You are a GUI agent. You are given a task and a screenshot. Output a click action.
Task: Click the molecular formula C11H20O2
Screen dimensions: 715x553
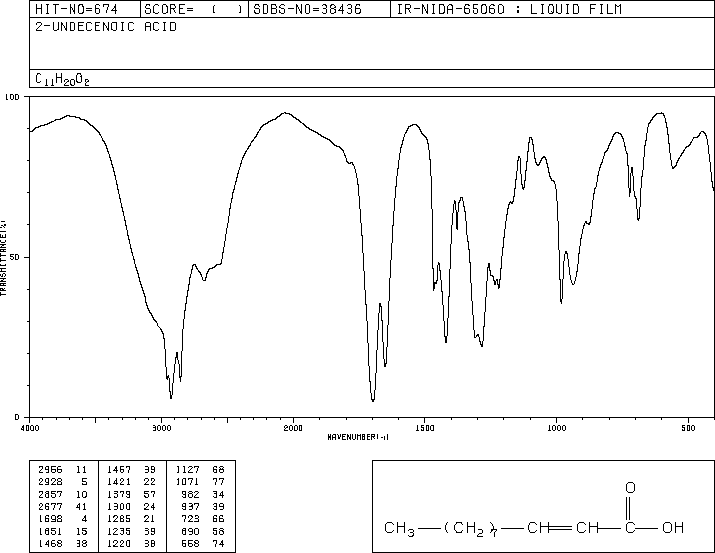click(x=62, y=80)
